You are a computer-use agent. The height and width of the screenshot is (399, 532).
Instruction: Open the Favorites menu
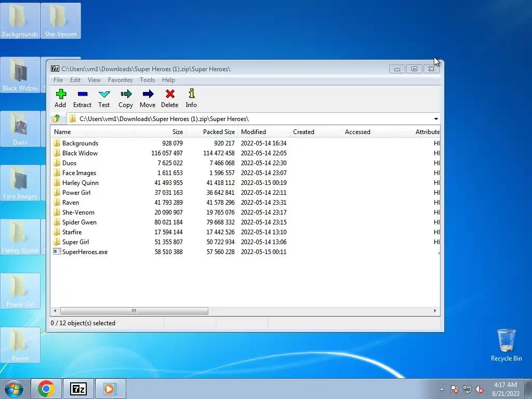[x=120, y=79]
